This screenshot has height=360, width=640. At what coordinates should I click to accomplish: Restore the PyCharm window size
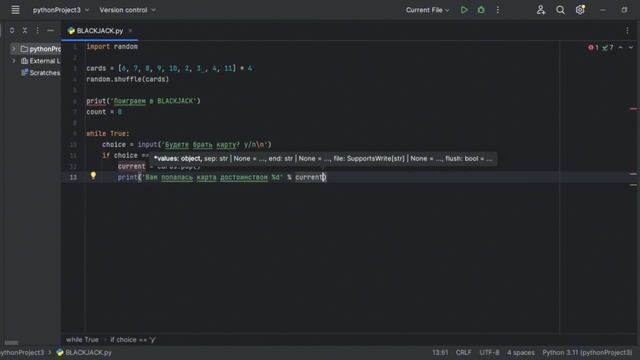624,10
